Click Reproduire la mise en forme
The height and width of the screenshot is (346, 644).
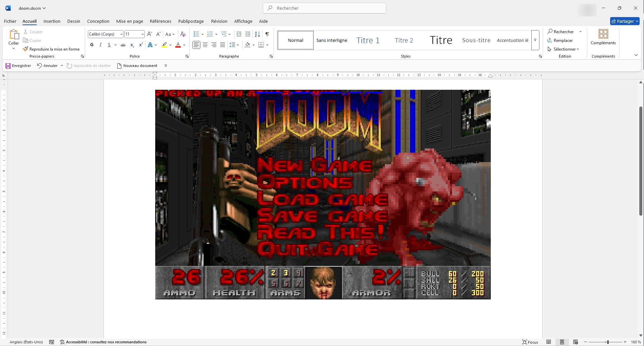tap(51, 49)
